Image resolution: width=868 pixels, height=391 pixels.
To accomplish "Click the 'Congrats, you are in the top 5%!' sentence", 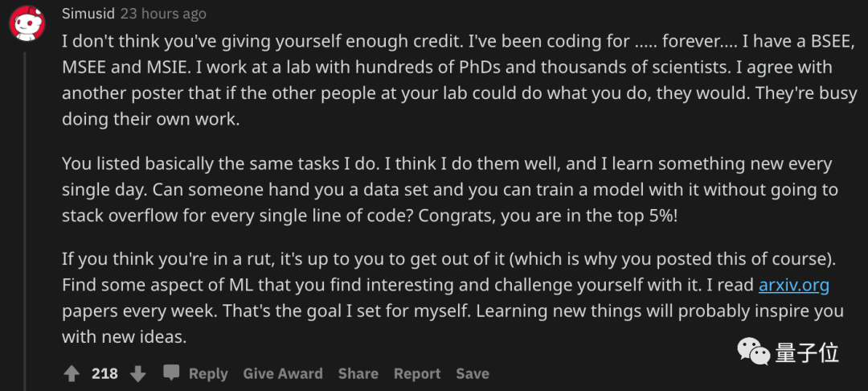I will [547, 216].
